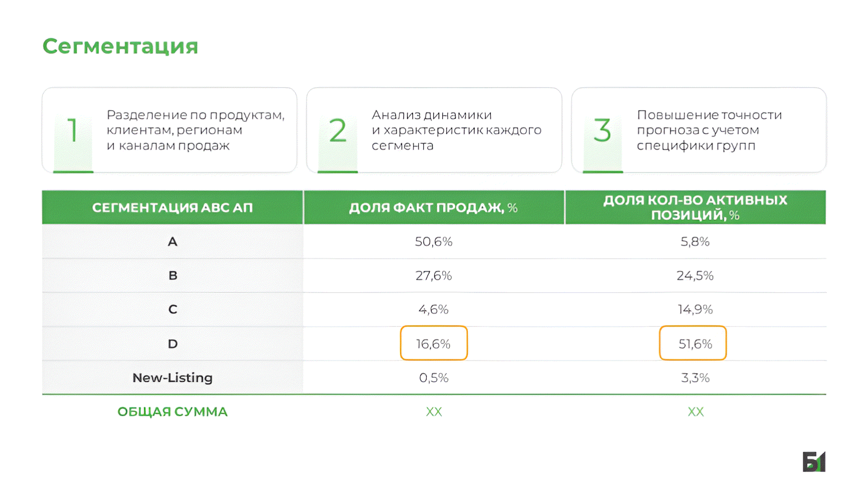Click the 50,6% sales share cell
Screen dimensions: 868x488
click(x=434, y=242)
